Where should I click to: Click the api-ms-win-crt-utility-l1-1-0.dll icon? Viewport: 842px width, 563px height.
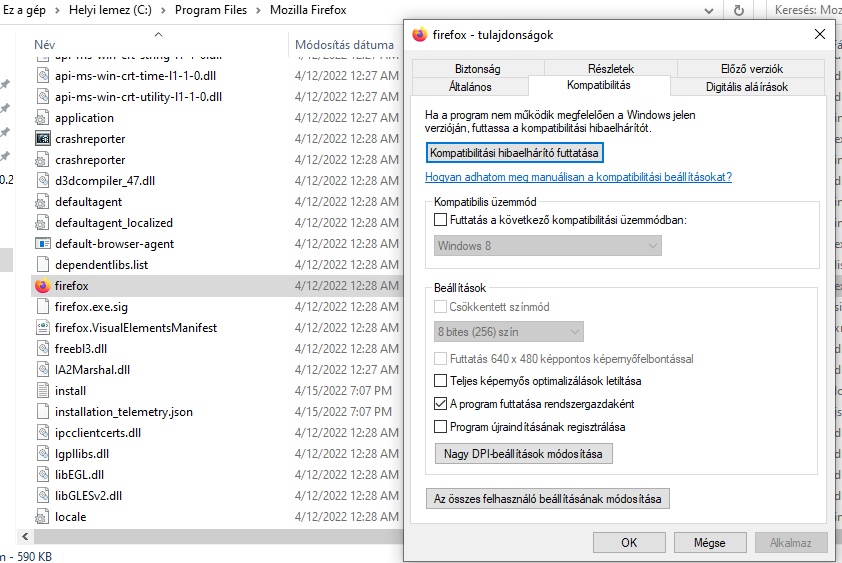coord(43,97)
